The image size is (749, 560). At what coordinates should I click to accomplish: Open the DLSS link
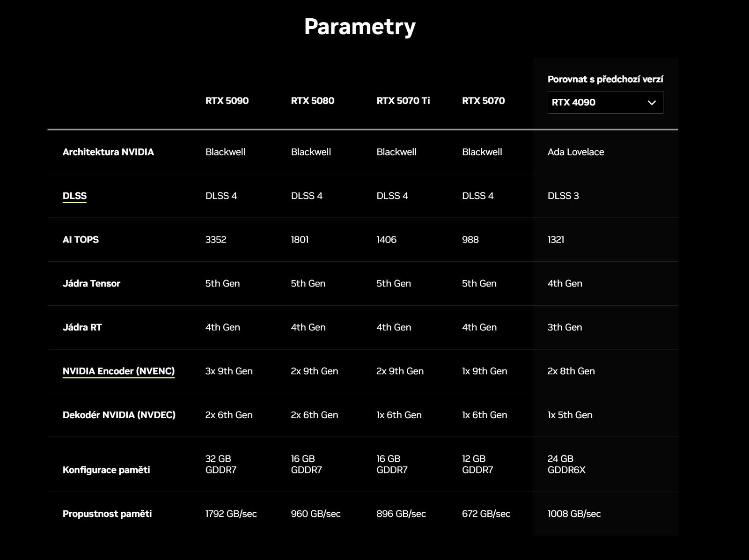tap(74, 196)
